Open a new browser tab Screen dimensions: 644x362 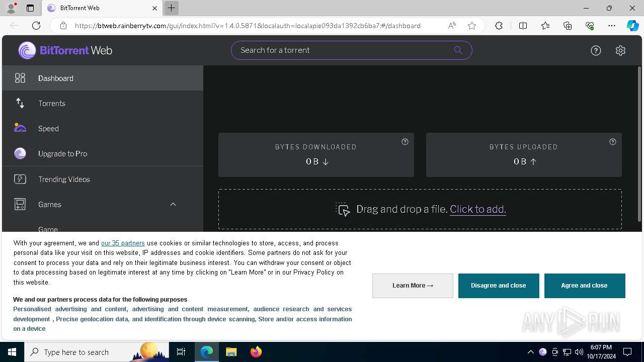[172, 8]
